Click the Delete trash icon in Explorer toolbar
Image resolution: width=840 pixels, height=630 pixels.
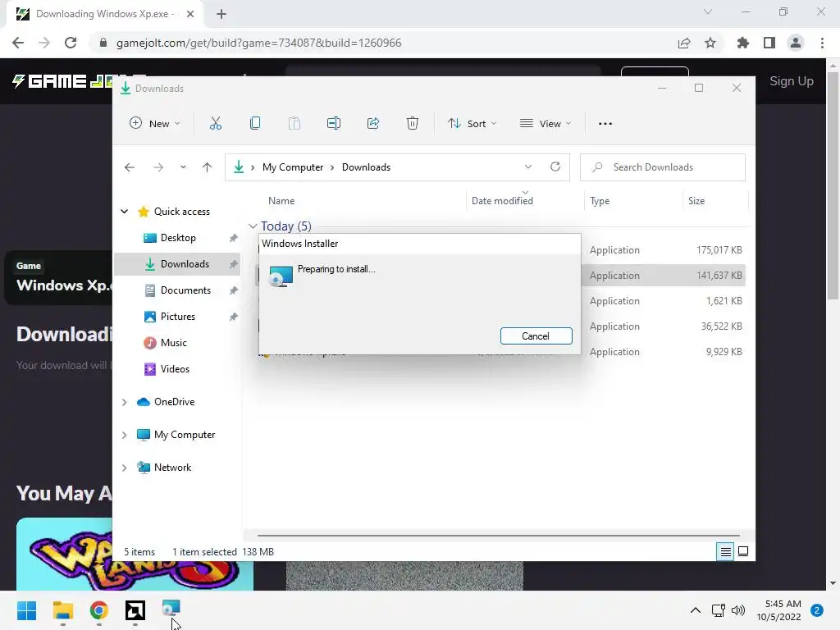click(412, 124)
